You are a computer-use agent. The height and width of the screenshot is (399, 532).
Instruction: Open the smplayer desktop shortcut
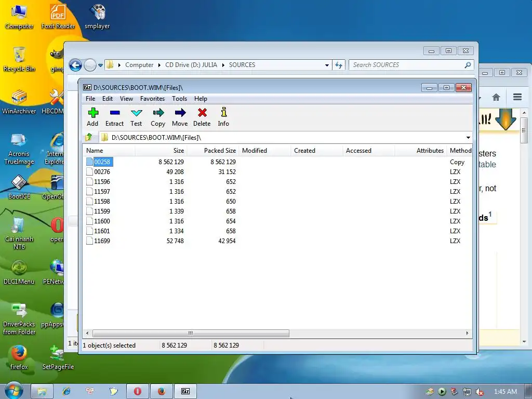click(97, 16)
